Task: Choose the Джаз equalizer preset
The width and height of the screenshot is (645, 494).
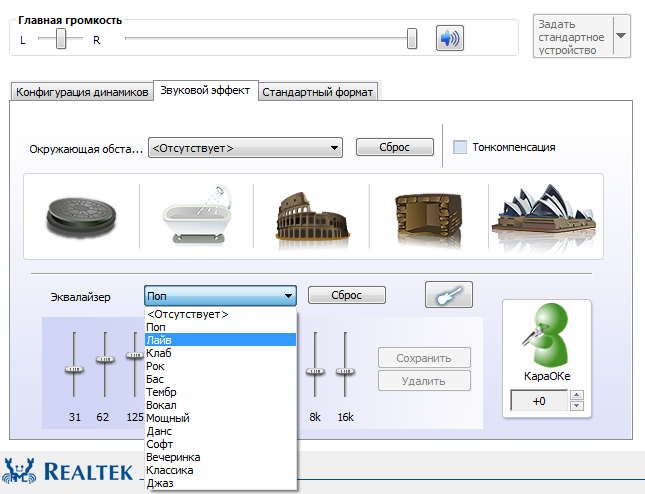Action: 220,483
